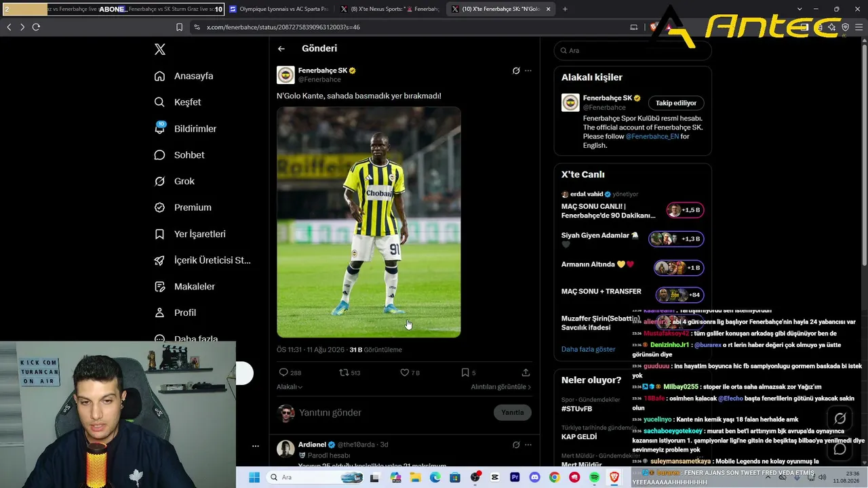The width and height of the screenshot is (868, 488).
Task: Click Grok icon on Ardiønel reply
Action: pyautogui.click(x=516, y=445)
